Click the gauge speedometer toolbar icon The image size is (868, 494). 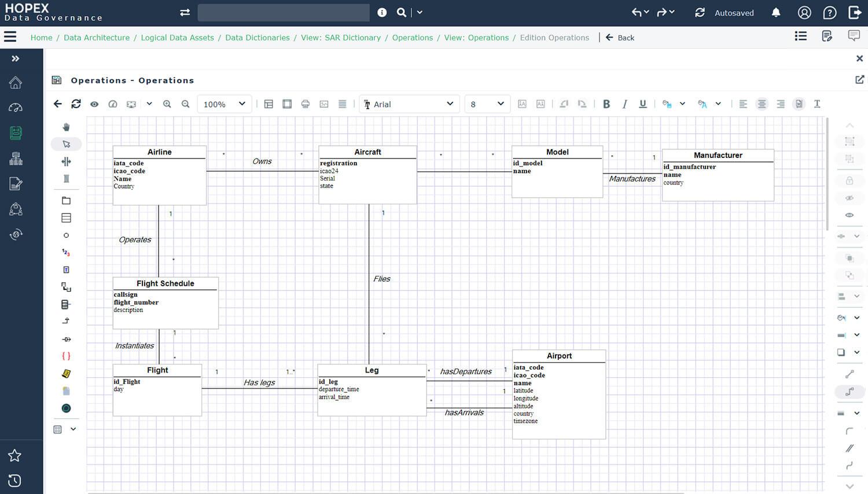(113, 104)
